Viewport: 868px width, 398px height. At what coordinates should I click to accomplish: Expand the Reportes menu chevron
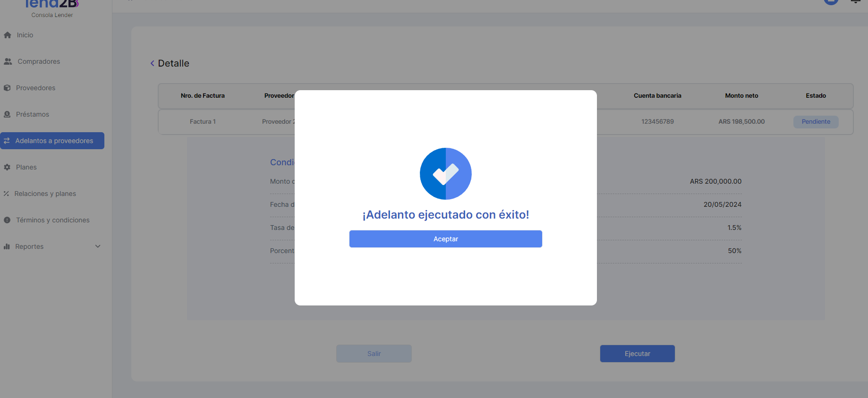click(x=98, y=246)
